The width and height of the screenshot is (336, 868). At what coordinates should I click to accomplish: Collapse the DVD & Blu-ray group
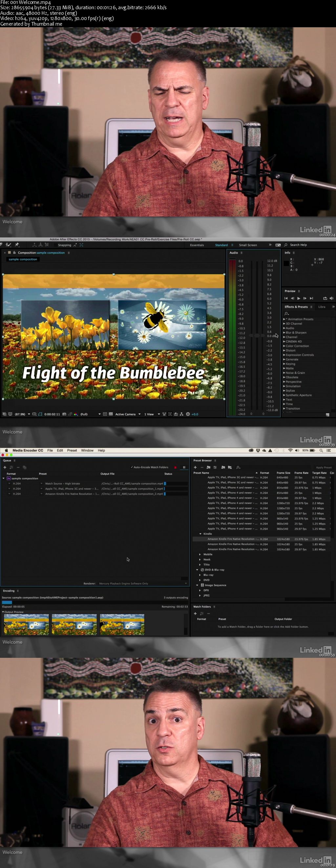point(197,570)
